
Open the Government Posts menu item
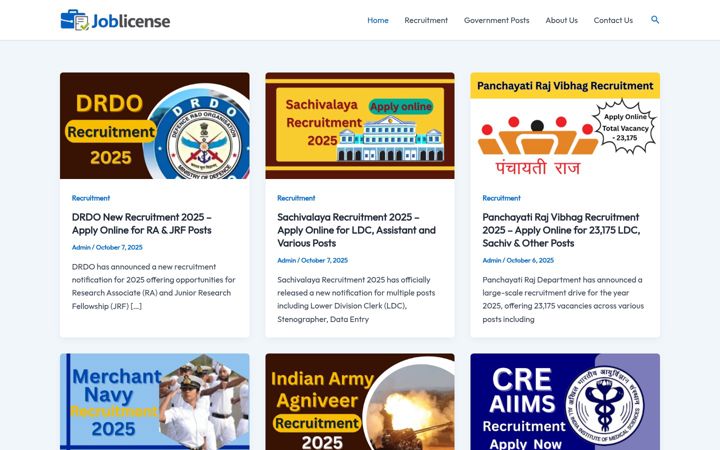(x=496, y=20)
